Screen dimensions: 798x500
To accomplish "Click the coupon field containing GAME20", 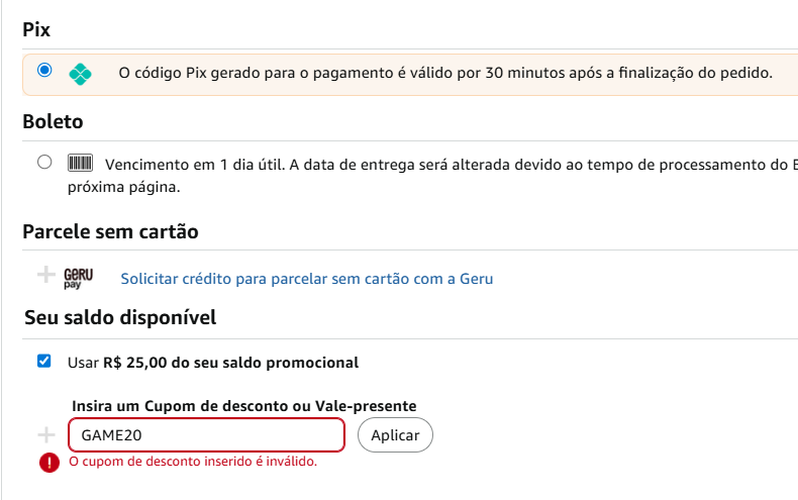I will (x=206, y=436).
